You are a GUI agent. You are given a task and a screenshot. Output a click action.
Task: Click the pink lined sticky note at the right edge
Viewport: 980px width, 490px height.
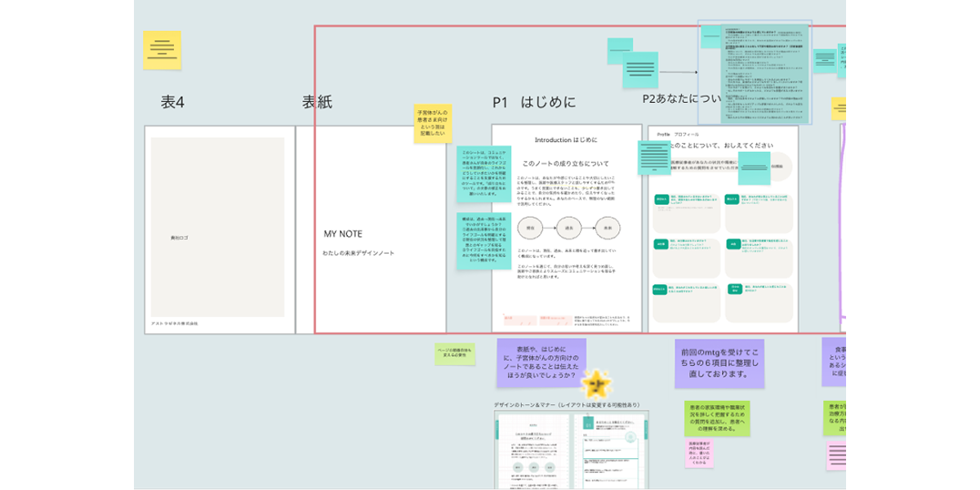836,454
